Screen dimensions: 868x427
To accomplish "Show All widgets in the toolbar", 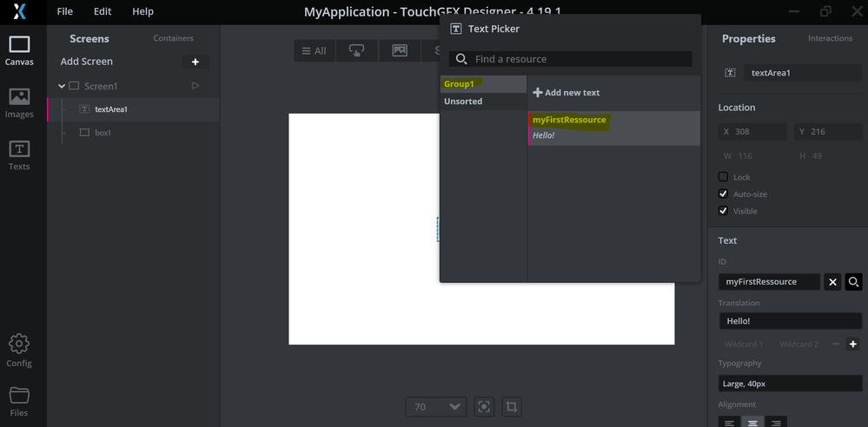I will coord(314,51).
